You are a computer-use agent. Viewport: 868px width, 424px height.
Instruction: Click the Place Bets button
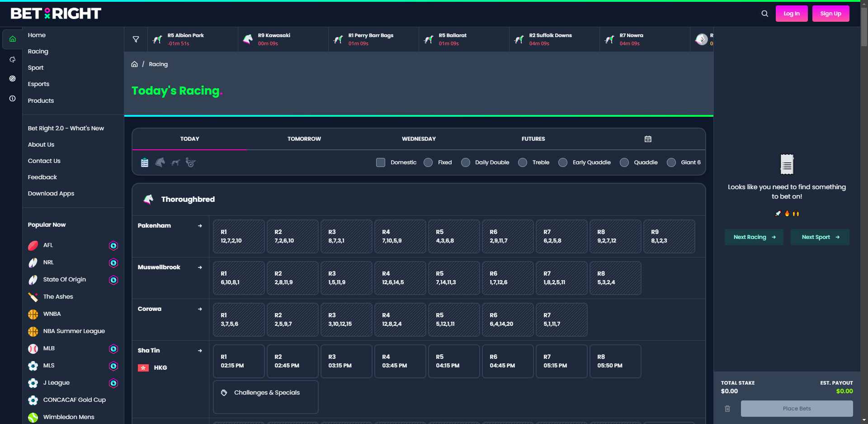coord(797,409)
